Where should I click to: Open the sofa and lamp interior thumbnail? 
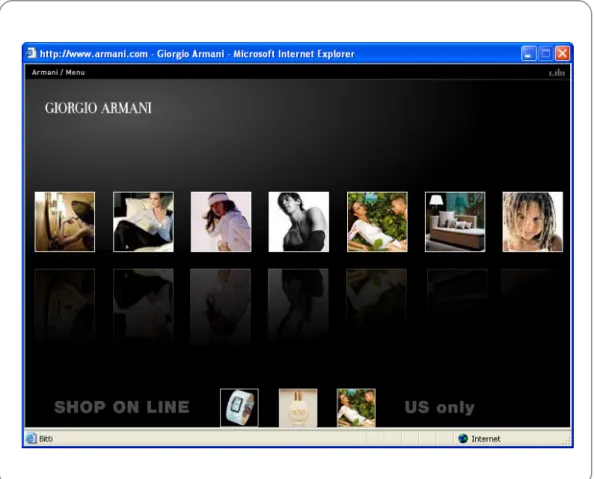point(455,222)
